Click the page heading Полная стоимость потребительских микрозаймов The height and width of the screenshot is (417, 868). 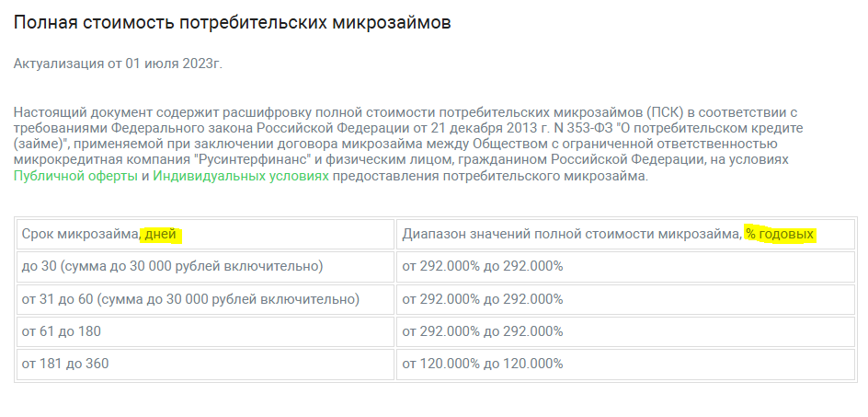click(232, 23)
